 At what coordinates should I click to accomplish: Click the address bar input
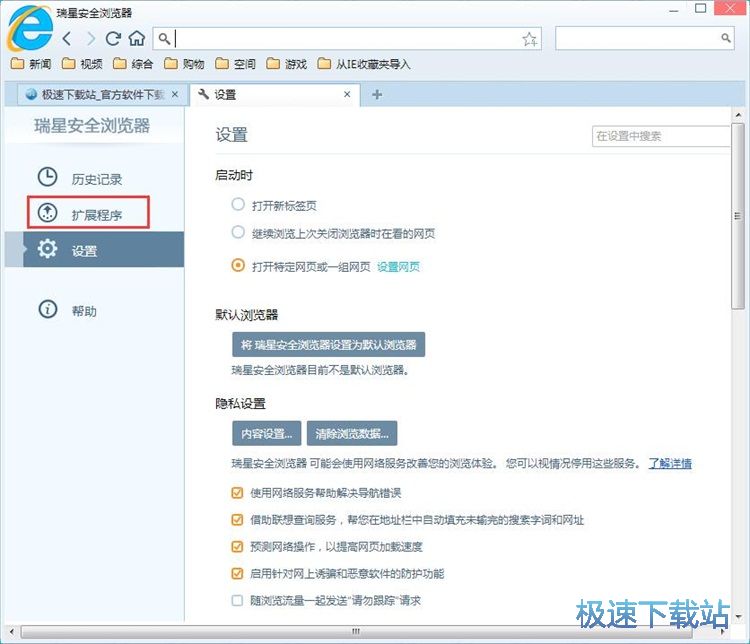(347, 39)
